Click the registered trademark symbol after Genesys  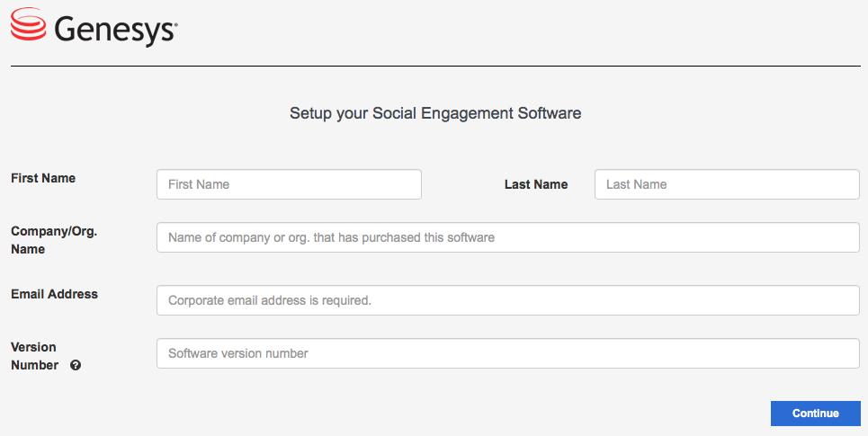(176, 25)
